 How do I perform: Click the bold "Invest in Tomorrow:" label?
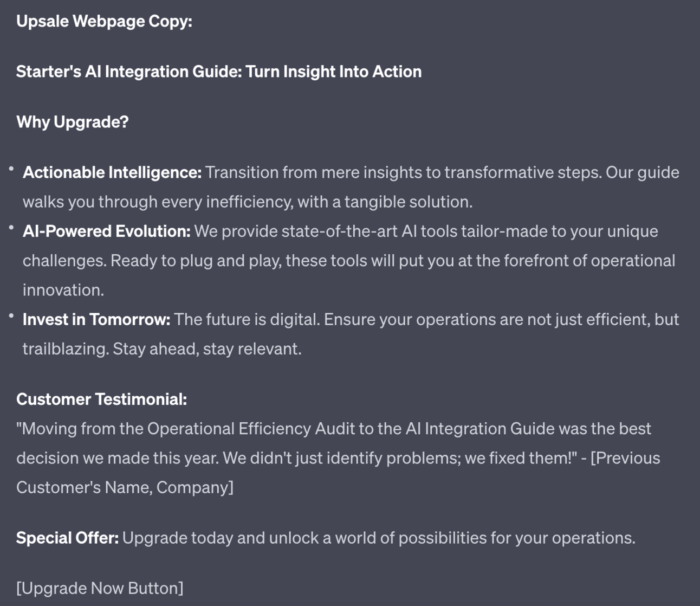click(x=96, y=319)
